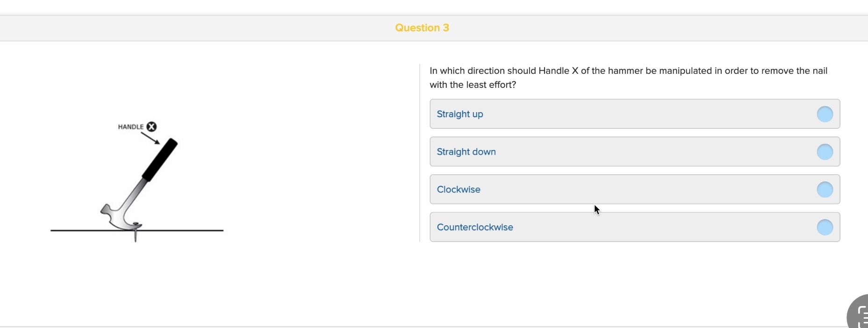The height and width of the screenshot is (328, 868).
Task: Click the Clockwise answer row
Action: point(635,190)
